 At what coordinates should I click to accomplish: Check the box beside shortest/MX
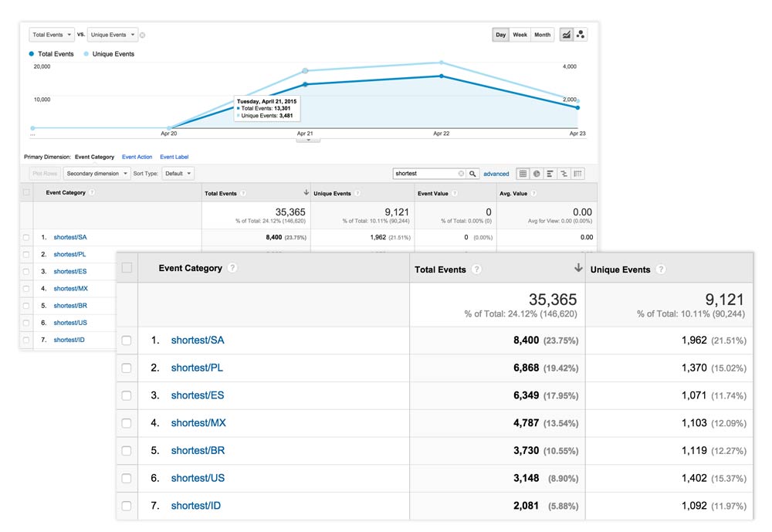[127, 423]
